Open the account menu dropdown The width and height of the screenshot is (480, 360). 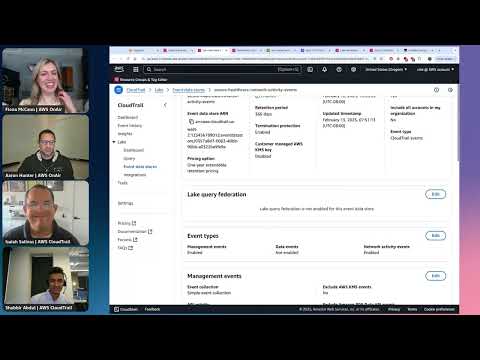click(435, 69)
